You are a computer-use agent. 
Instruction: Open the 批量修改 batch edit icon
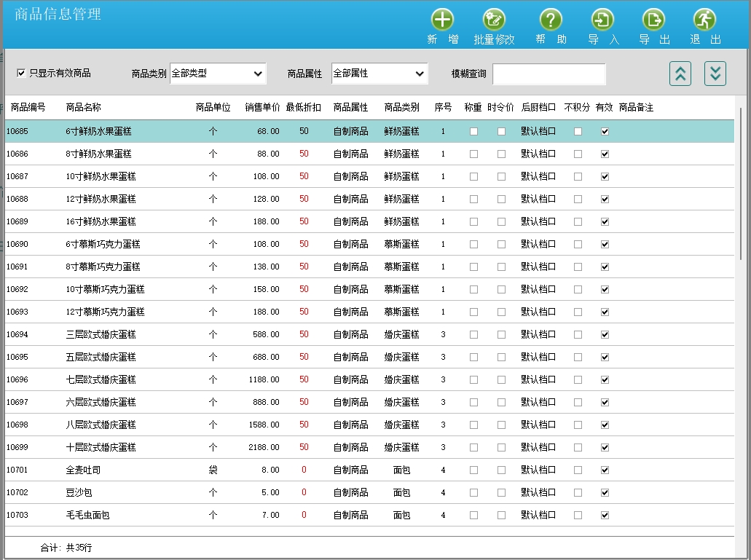tap(494, 20)
